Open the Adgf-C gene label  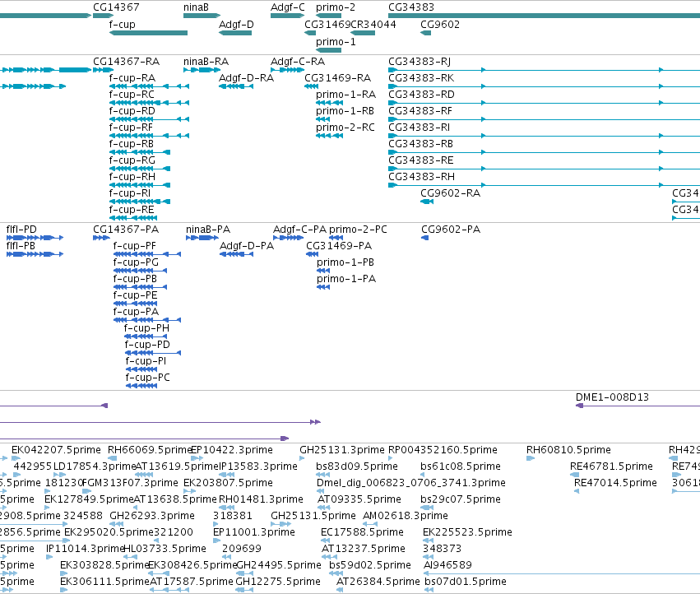pos(288,7)
